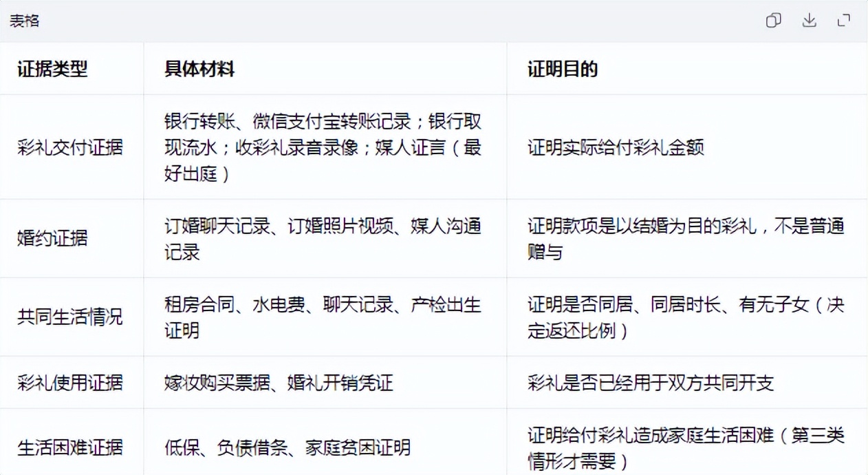868x475 pixels.
Task: Click the cell listing 租房合同、水电费
Action: (x=323, y=317)
